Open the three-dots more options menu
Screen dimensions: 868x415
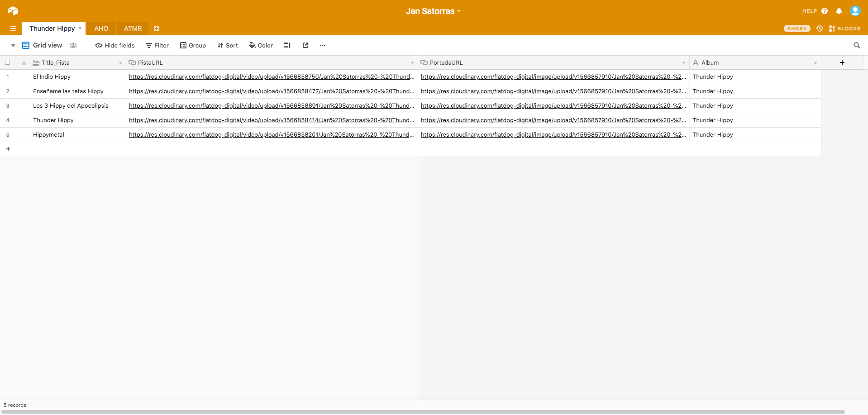point(323,45)
